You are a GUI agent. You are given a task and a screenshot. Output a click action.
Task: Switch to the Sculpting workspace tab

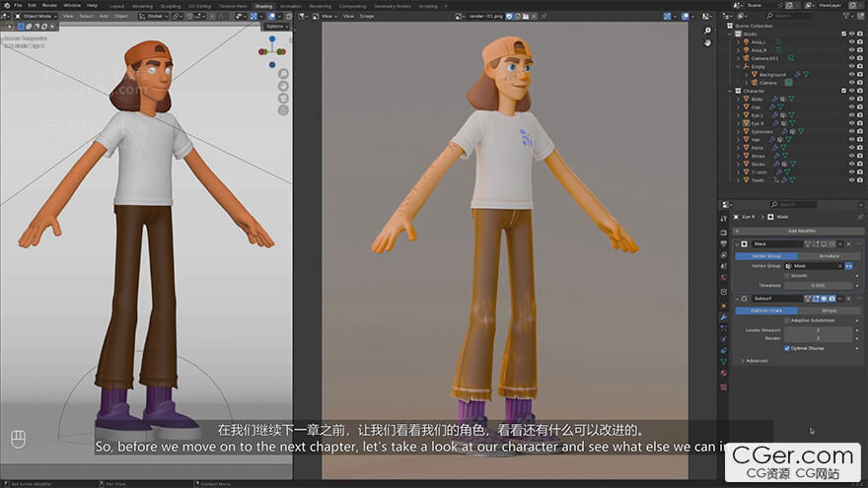point(170,5)
